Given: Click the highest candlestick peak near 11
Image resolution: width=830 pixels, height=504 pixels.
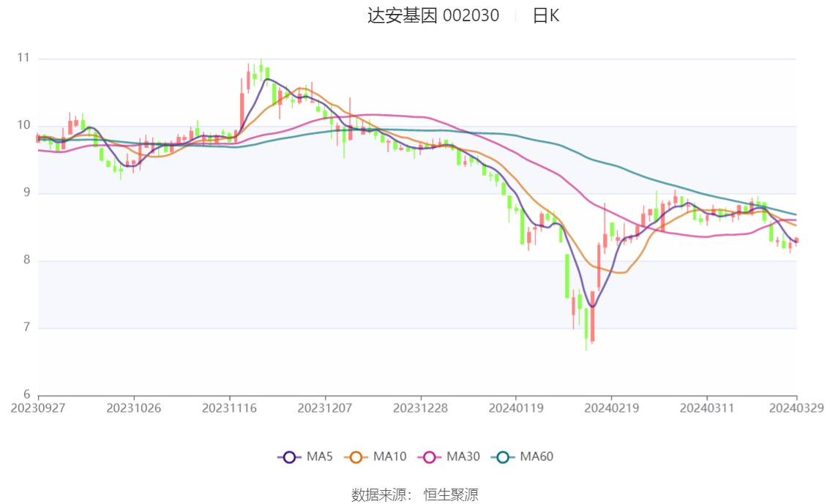Looking at the screenshot, I should point(261,69).
